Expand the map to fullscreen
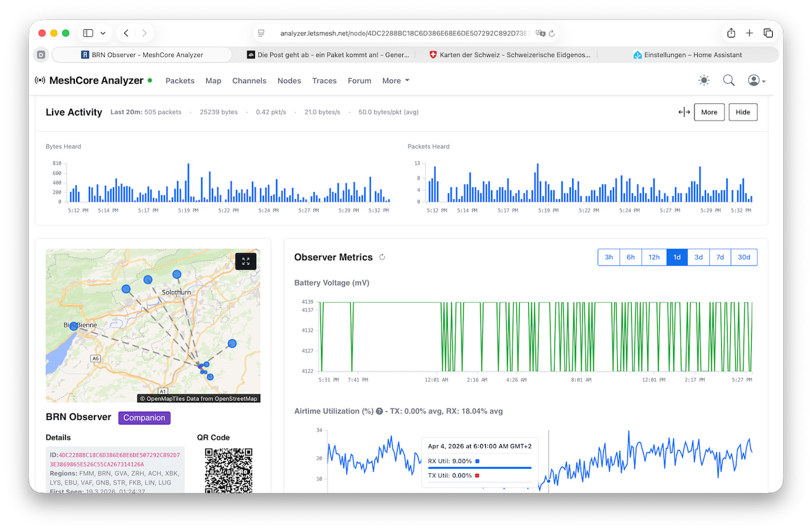 tap(246, 261)
